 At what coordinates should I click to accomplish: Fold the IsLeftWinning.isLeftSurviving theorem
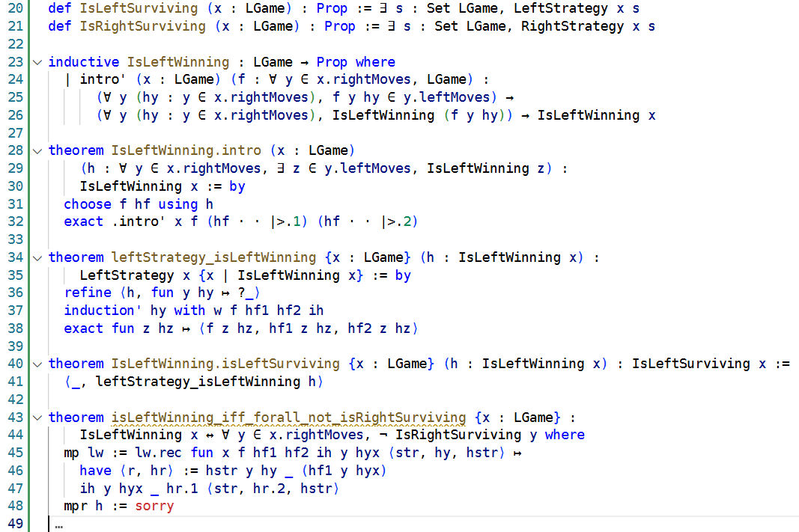[37, 364]
